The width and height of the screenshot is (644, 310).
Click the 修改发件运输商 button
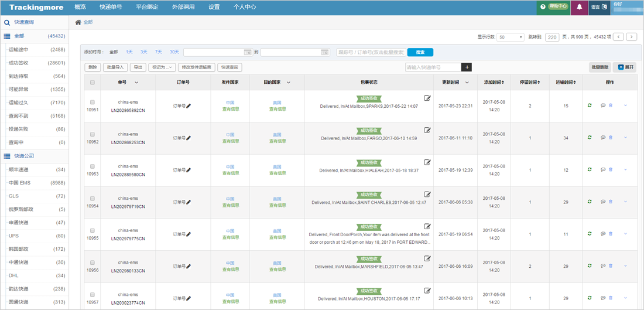point(197,67)
